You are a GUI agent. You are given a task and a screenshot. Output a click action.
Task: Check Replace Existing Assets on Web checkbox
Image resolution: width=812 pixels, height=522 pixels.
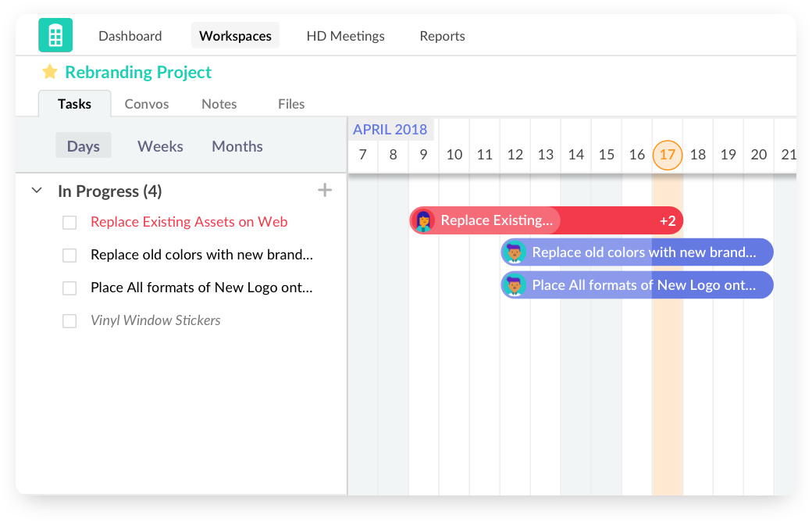[69, 223]
